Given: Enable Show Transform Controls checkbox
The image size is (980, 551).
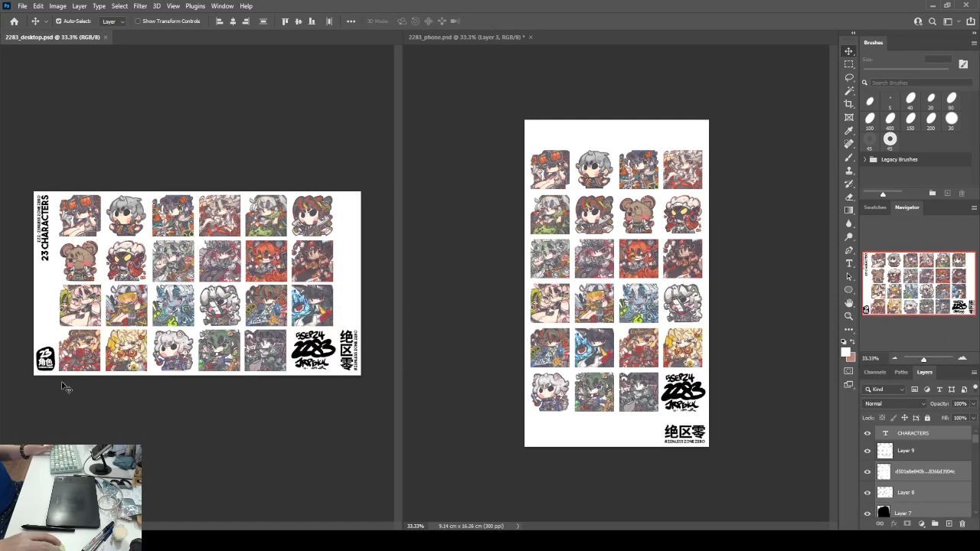Looking at the screenshot, I should point(138,21).
